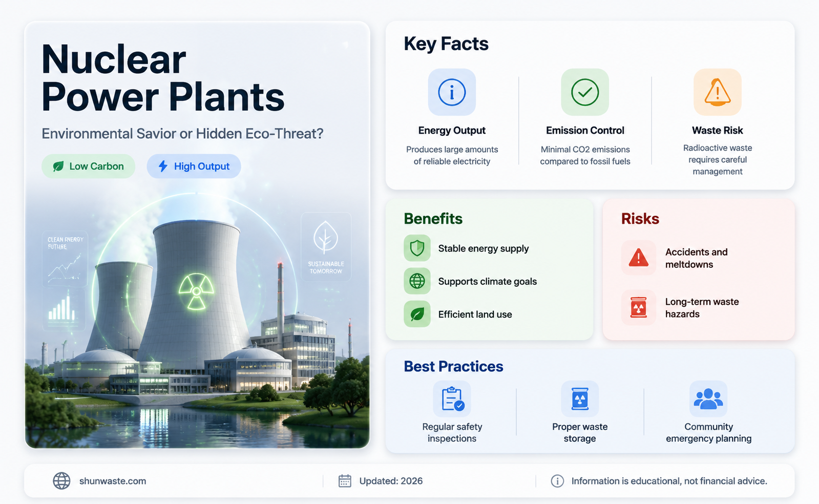Screen dimensions: 819x504
Task: Click the Proper waste storage label
Action: pyautogui.click(x=580, y=433)
